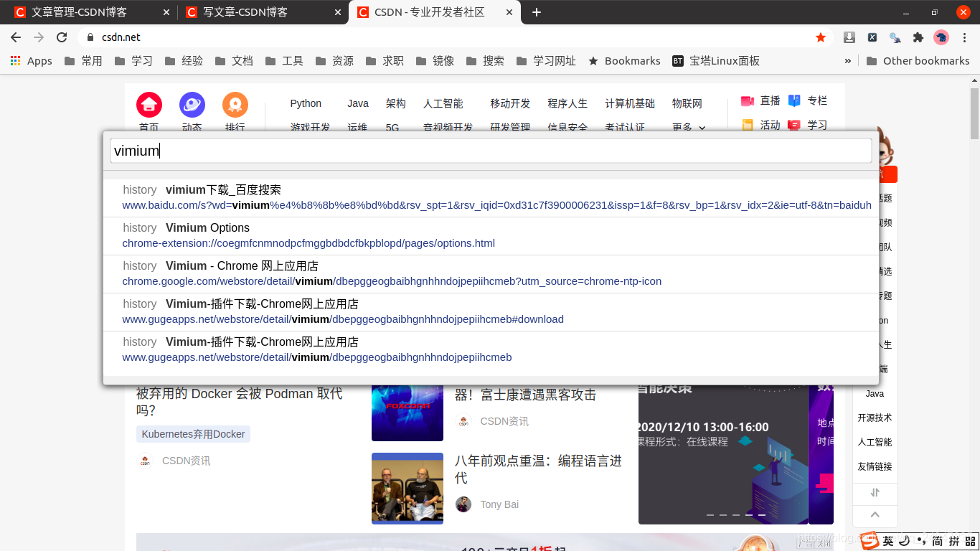
Task: Click the downloads icon in Chrome toolbar
Action: [x=849, y=37]
